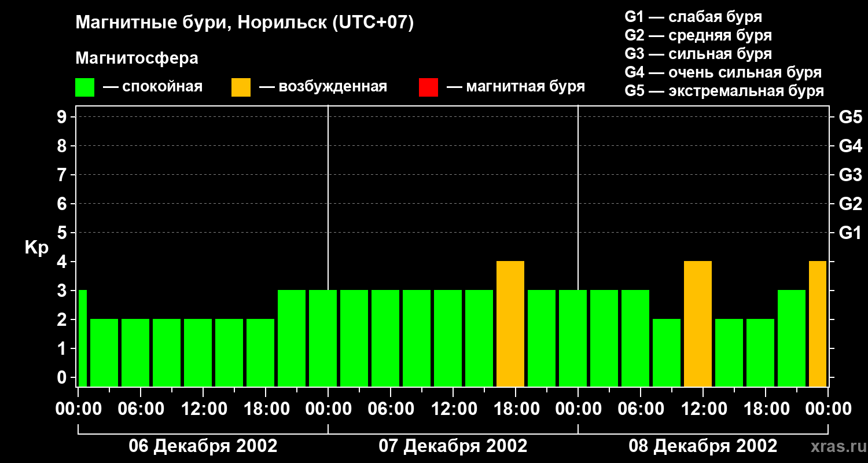Click the "Kp" axis label
Screen dimensions: 868x463
(x=36, y=248)
